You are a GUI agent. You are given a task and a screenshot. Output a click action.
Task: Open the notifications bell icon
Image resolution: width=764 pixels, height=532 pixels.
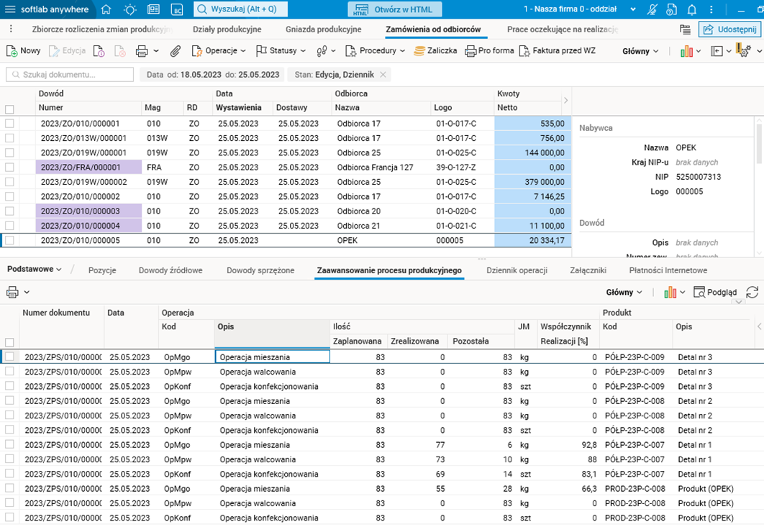692,9
